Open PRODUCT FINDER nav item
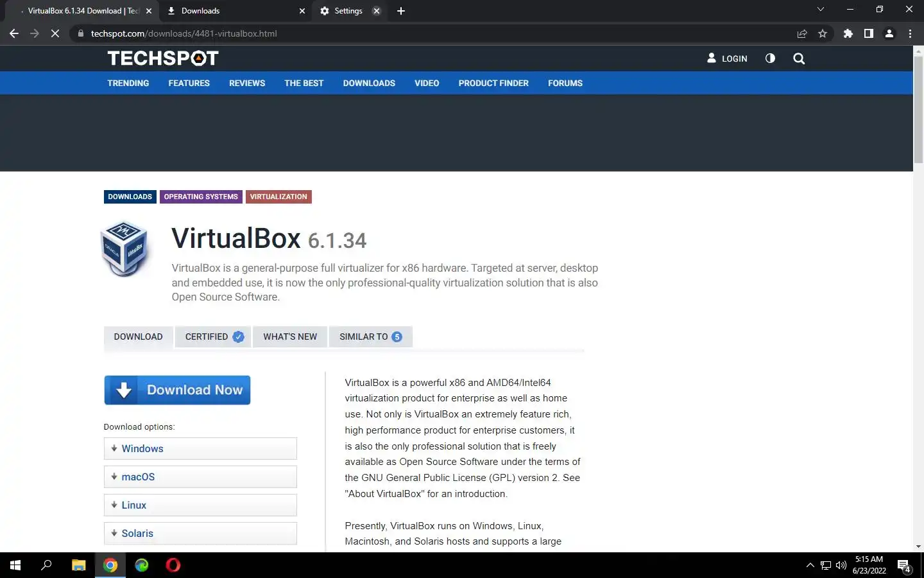Viewport: 924px width, 578px height. (x=493, y=83)
